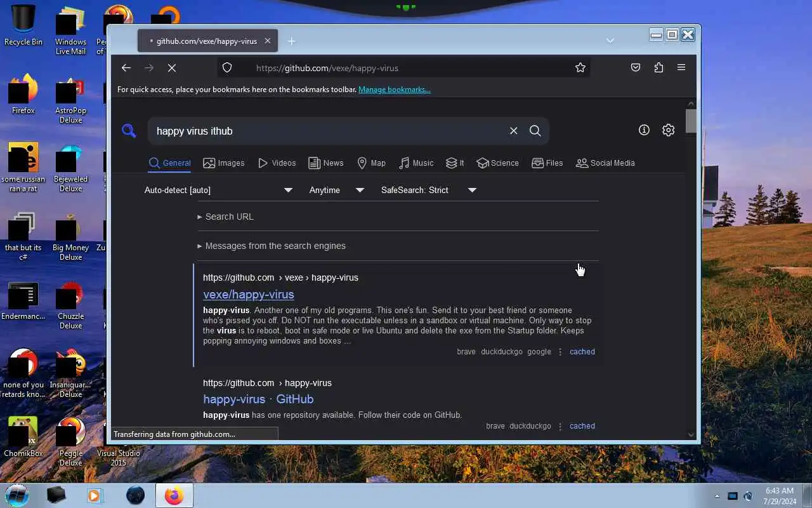Click the page vertical scrollbar thumb

pyautogui.click(x=691, y=121)
